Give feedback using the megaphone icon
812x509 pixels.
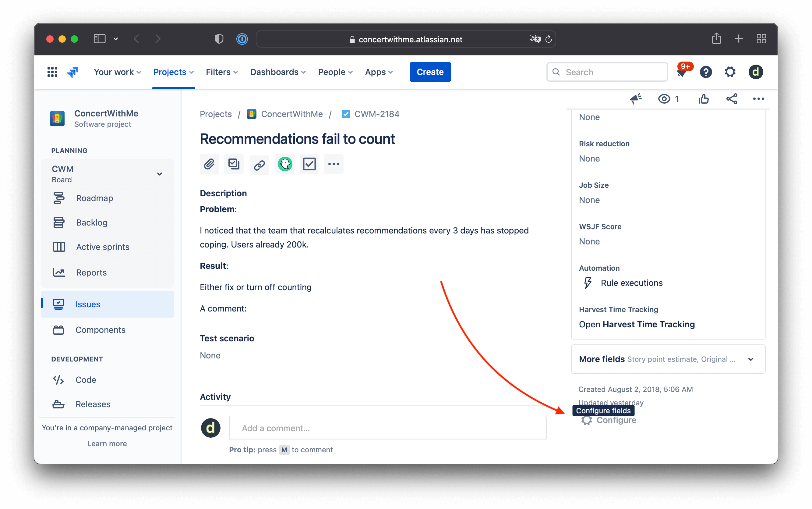pyautogui.click(x=636, y=99)
